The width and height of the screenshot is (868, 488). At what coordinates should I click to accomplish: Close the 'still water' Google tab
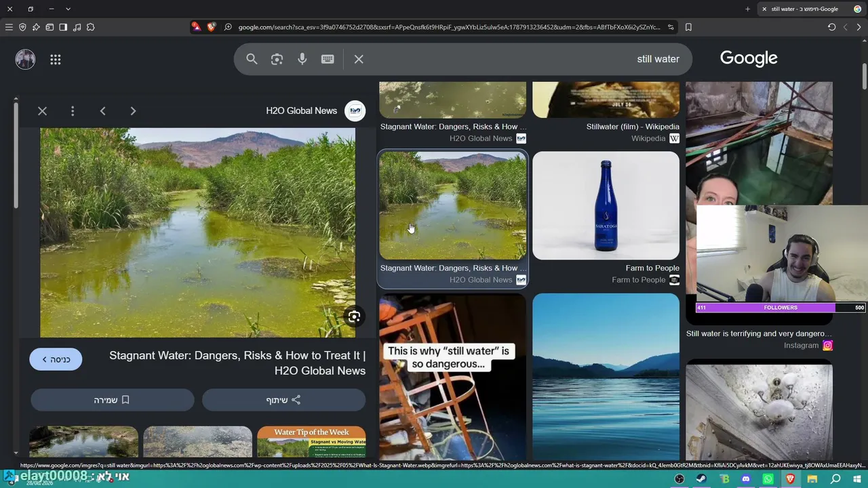[x=764, y=9]
